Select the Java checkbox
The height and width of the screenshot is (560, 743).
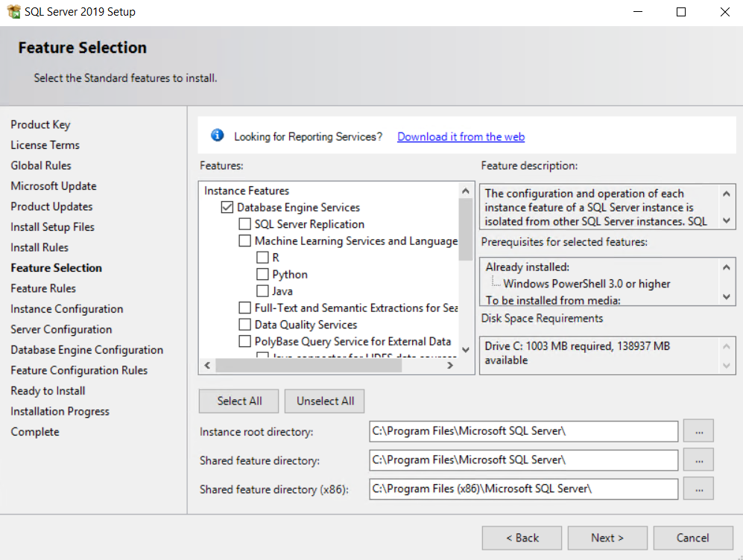(x=262, y=291)
